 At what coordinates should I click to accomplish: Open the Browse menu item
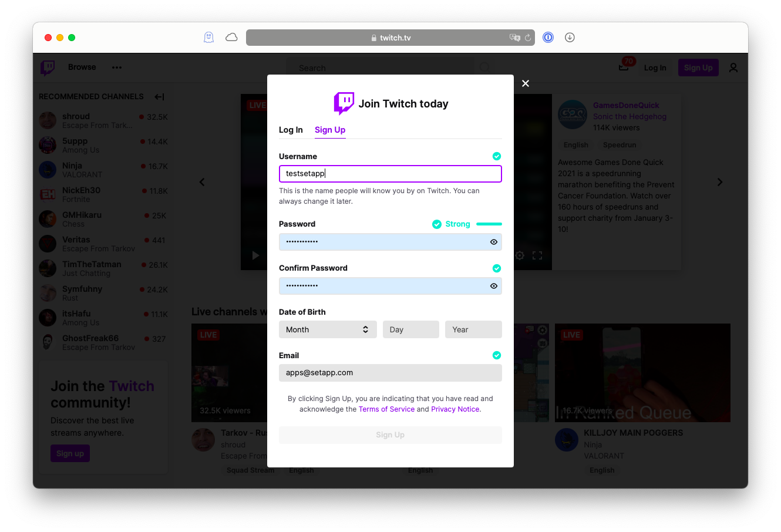pyautogui.click(x=82, y=67)
